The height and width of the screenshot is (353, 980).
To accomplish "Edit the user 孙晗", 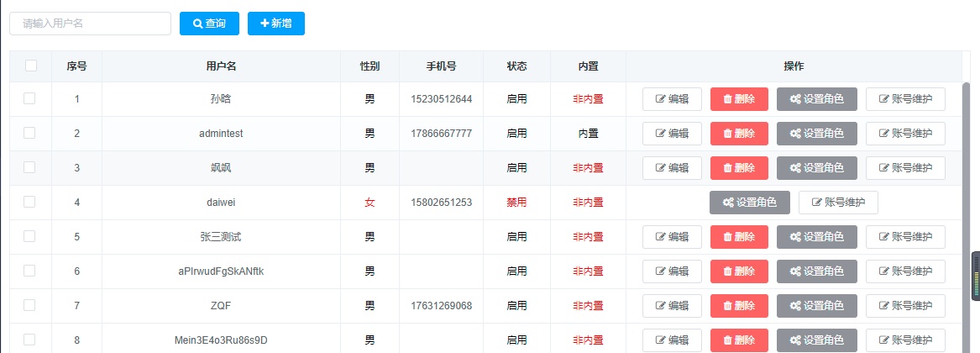I will click(x=672, y=99).
